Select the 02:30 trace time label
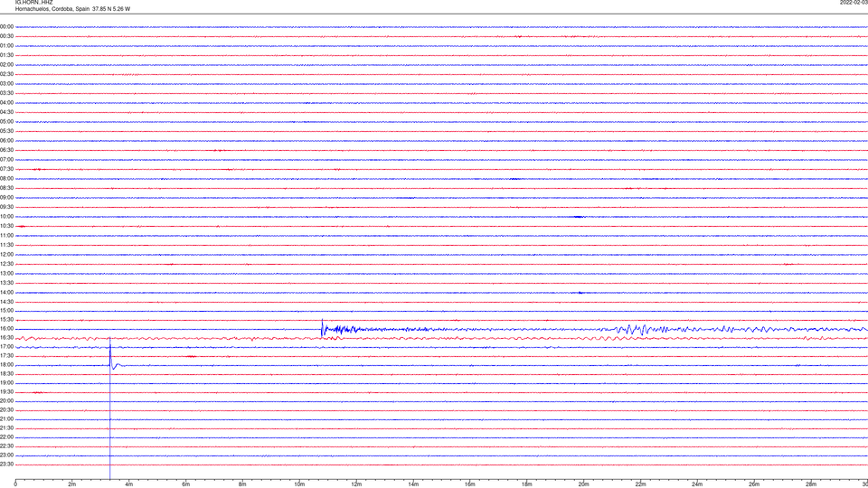868x488 pixels. point(6,74)
